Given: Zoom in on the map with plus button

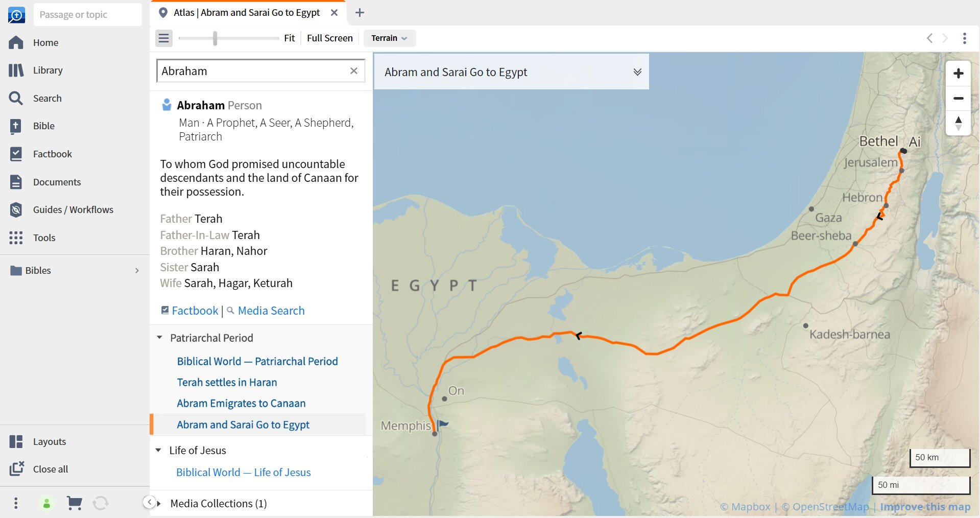Looking at the screenshot, I should (959, 73).
